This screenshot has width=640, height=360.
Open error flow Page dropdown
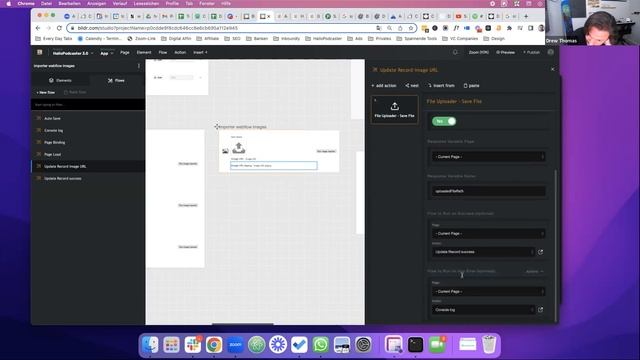click(488, 291)
